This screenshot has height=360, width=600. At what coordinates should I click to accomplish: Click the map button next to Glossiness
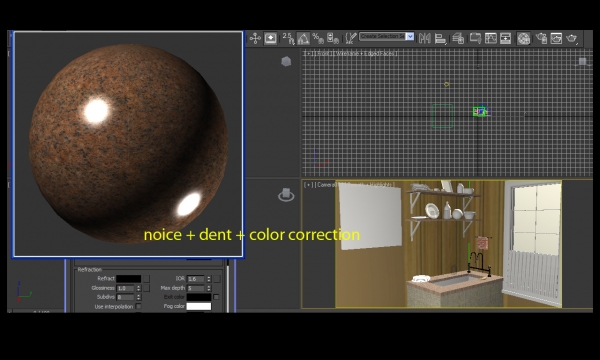pos(146,288)
